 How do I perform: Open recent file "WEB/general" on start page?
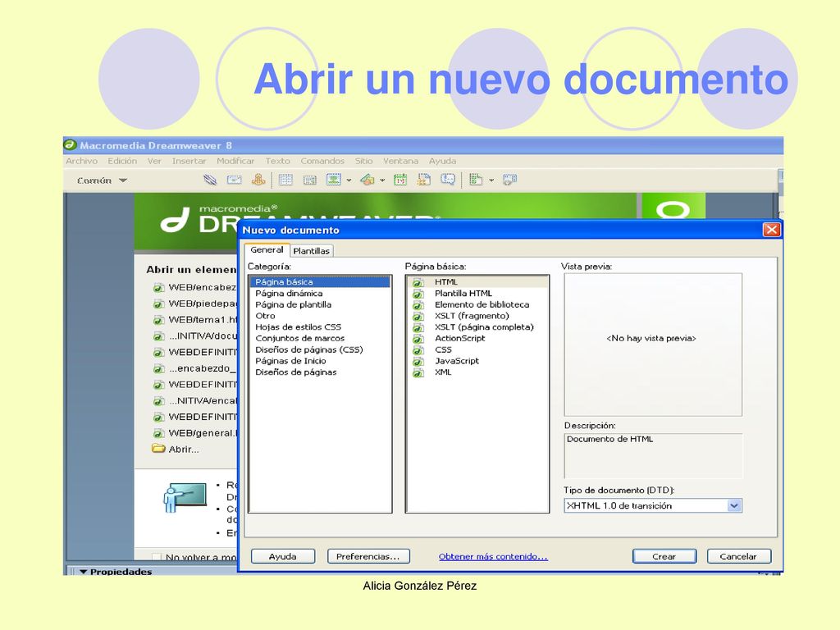coord(195,433)
